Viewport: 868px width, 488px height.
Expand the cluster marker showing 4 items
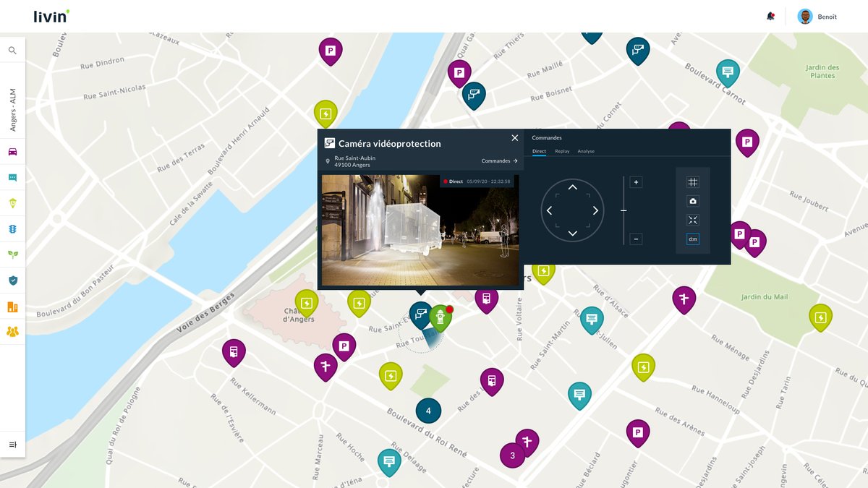coord(428,410)
